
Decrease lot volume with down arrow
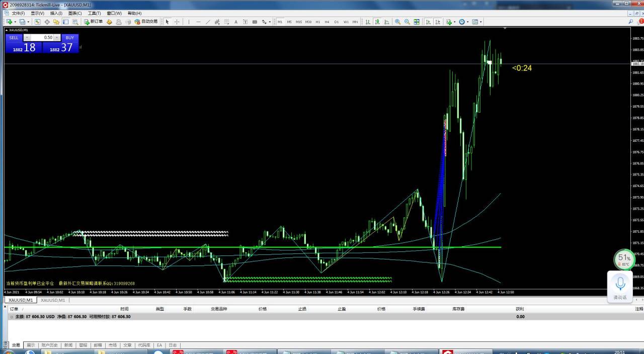27,38
